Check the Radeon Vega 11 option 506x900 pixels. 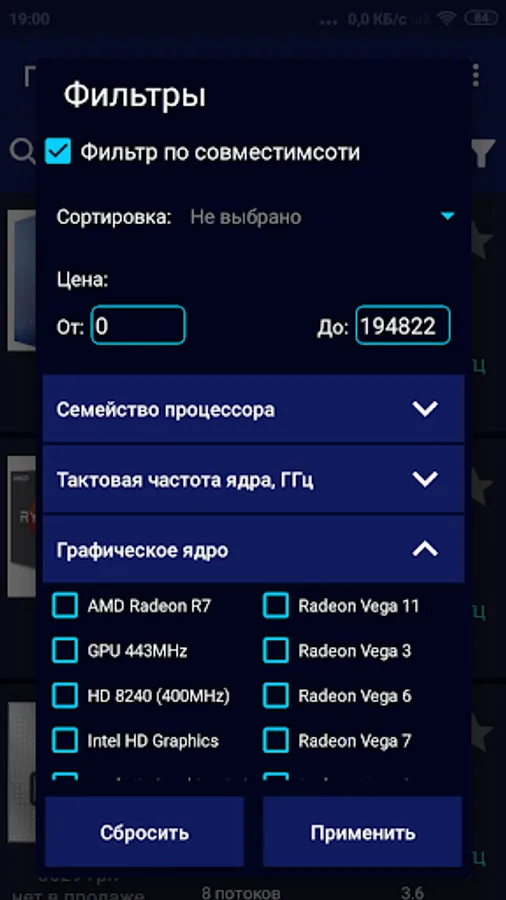pos(275,606)
